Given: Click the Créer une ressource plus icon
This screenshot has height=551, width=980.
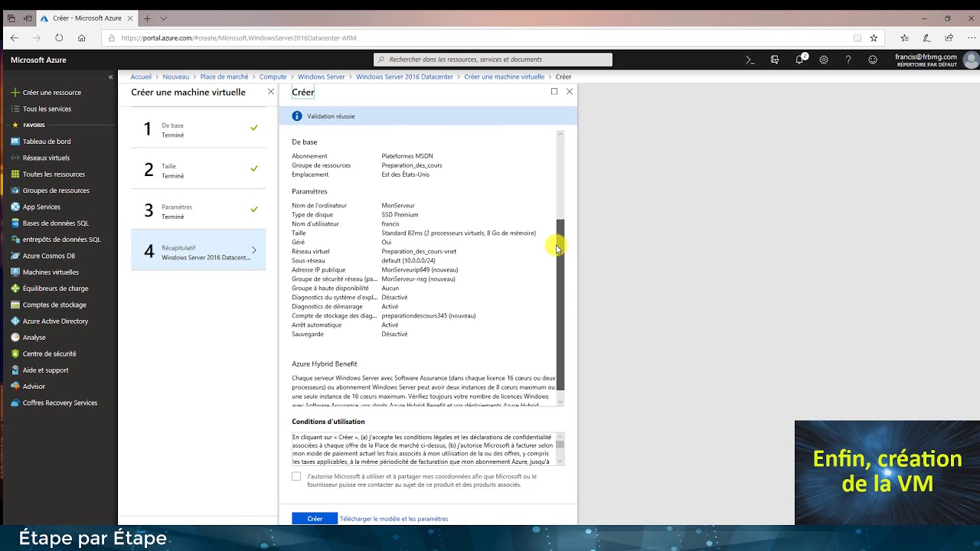Looking at the screenshot, I should pos(15,93).
